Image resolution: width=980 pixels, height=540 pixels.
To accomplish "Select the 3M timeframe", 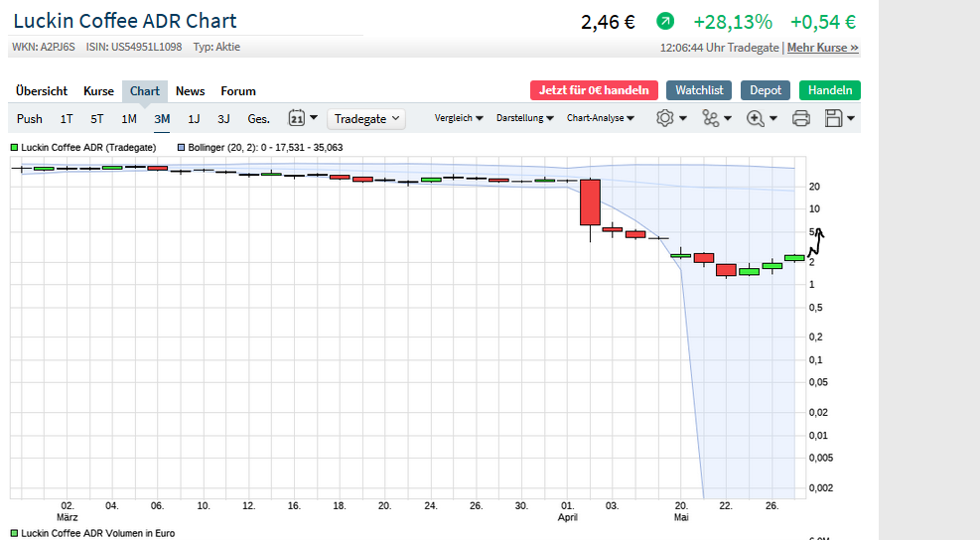I will coord(162,119).
